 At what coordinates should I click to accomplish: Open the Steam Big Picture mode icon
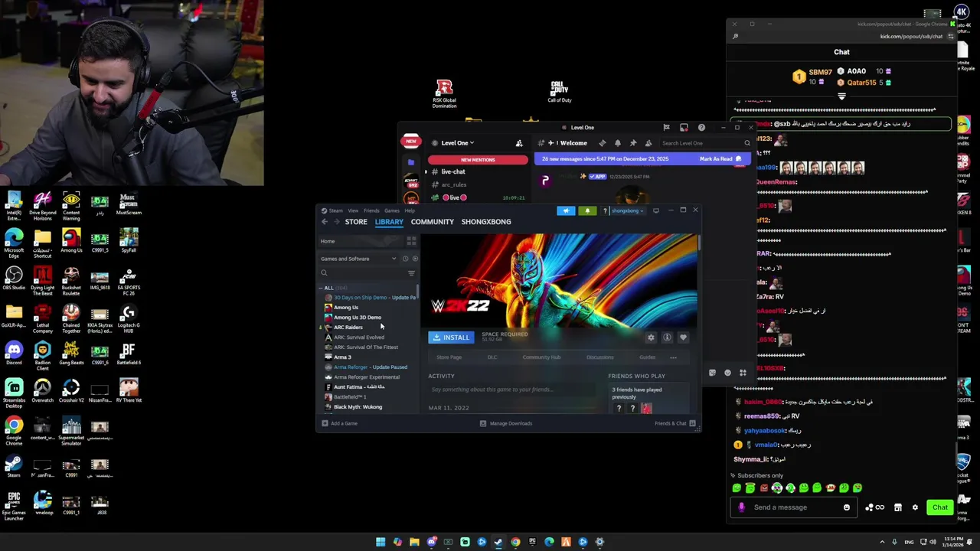(655, 210)
